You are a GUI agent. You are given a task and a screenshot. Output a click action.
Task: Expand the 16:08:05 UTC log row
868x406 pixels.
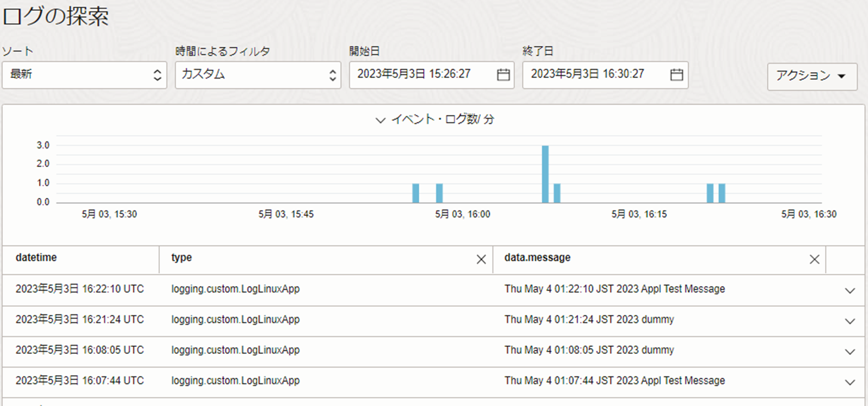coord(850,352)
